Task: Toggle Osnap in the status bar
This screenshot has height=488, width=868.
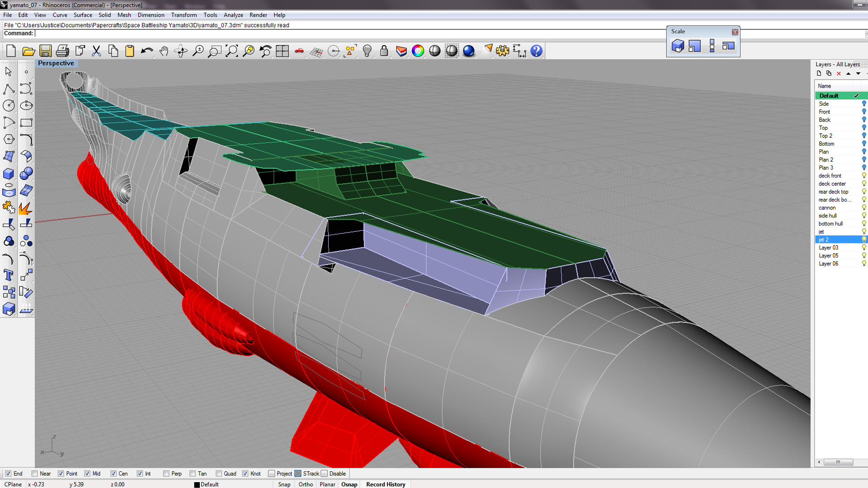Action: tap(349, 484)
